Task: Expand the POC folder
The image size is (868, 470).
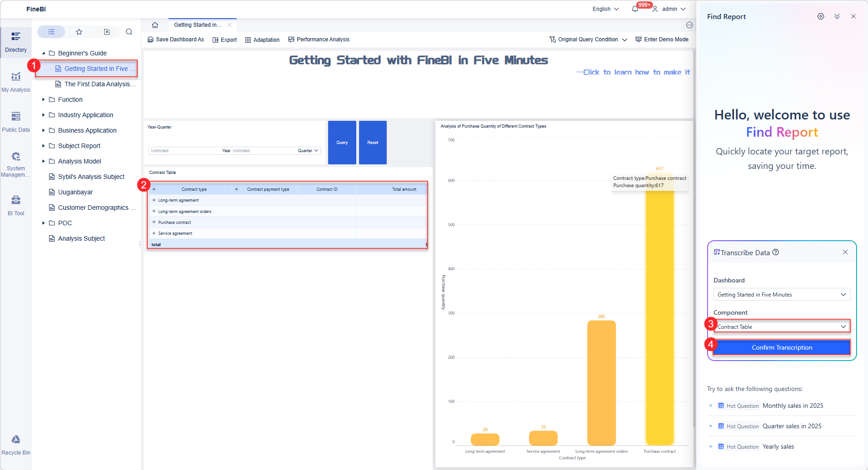Action: pyautogui.click(x=44, y=223)
